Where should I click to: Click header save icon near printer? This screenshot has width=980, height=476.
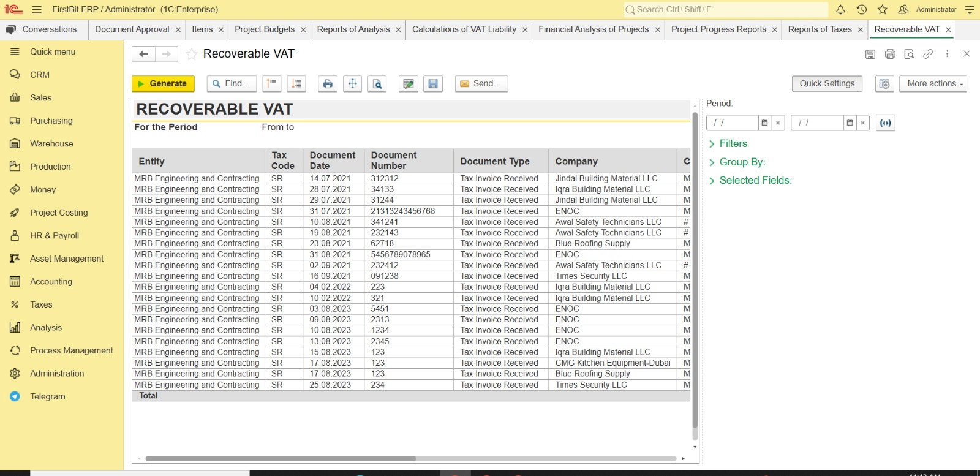[x=870, y=54]
